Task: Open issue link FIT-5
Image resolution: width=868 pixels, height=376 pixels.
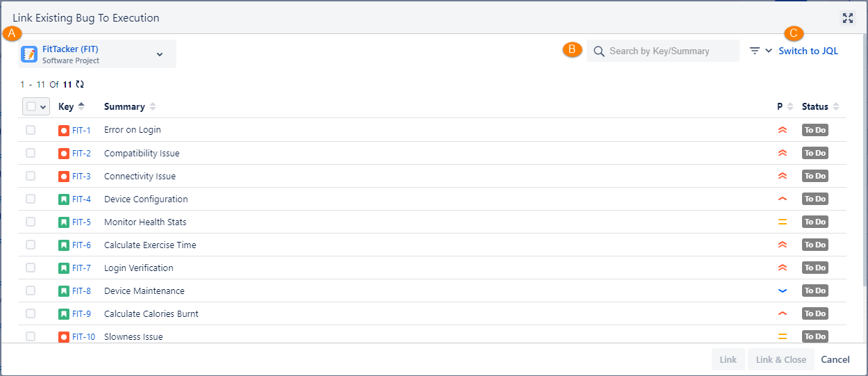Action: point(81,222)
